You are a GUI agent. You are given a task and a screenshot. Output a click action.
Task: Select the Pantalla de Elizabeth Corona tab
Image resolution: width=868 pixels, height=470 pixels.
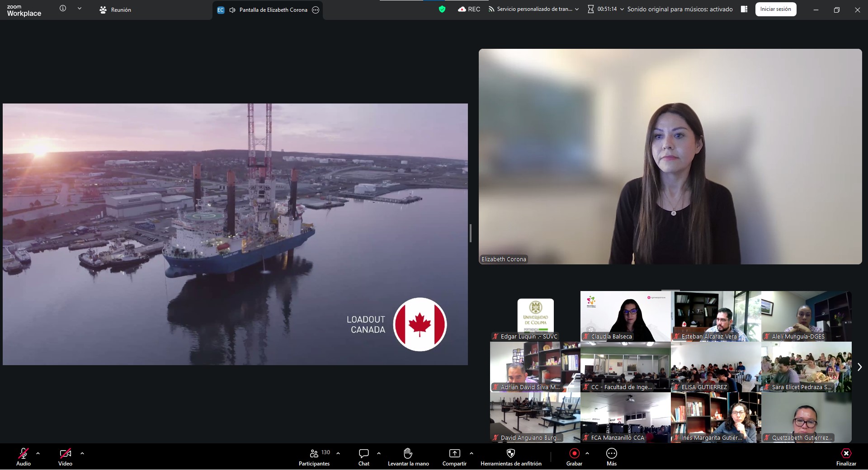coord(268,10)
